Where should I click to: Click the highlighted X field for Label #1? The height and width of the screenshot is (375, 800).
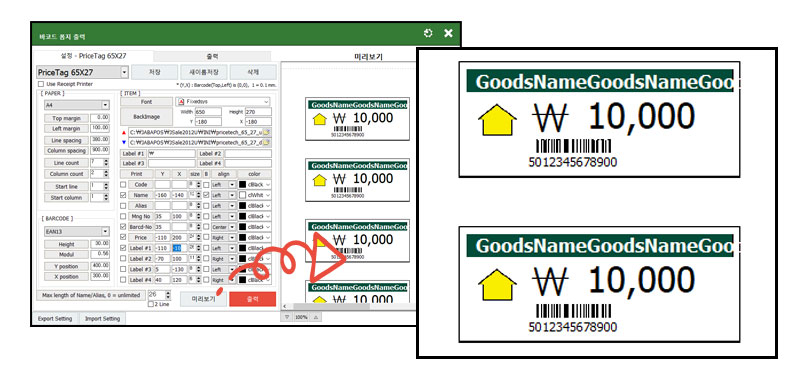[180, 248]
